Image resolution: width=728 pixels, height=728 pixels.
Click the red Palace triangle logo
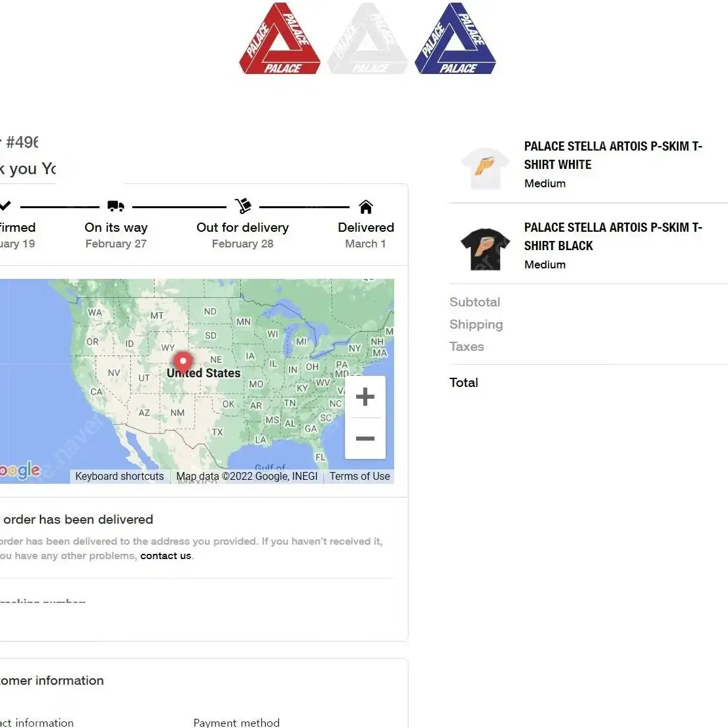tap(280, 39)
